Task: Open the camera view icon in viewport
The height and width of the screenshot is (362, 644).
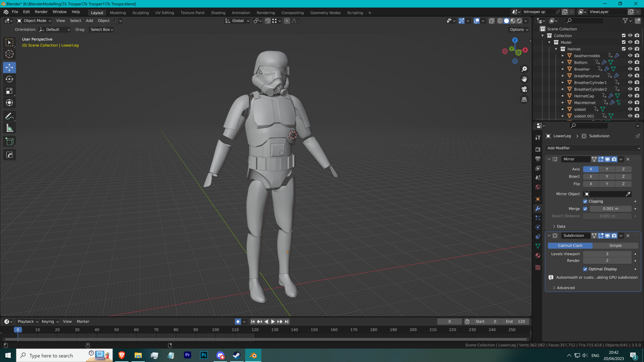Action: (524, 89)
